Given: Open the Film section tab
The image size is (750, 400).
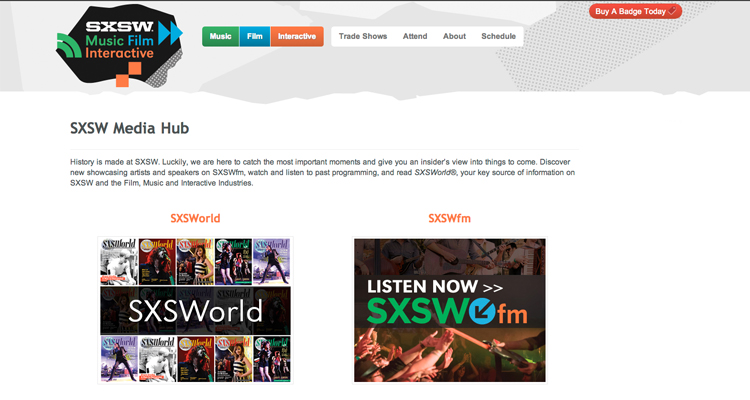Looking at the screenshot, I should [254, 36].
